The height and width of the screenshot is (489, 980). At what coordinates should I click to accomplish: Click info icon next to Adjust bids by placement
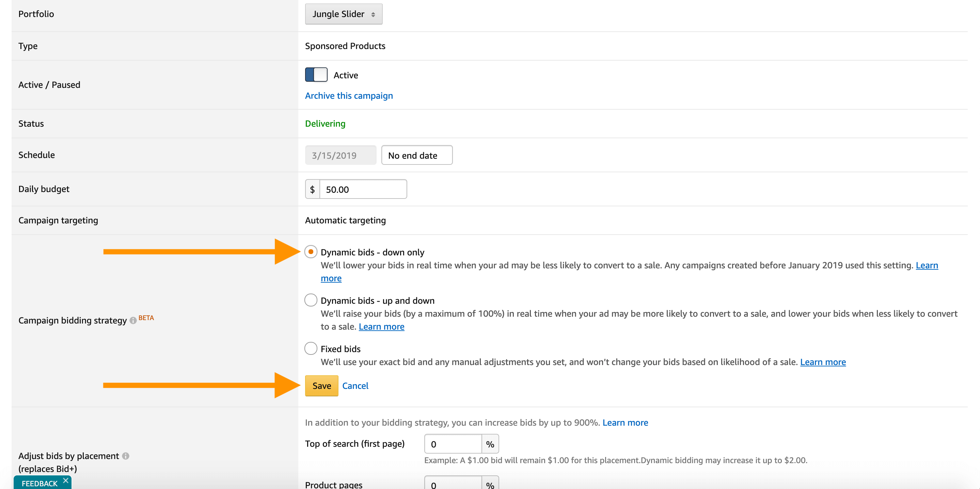126,456
